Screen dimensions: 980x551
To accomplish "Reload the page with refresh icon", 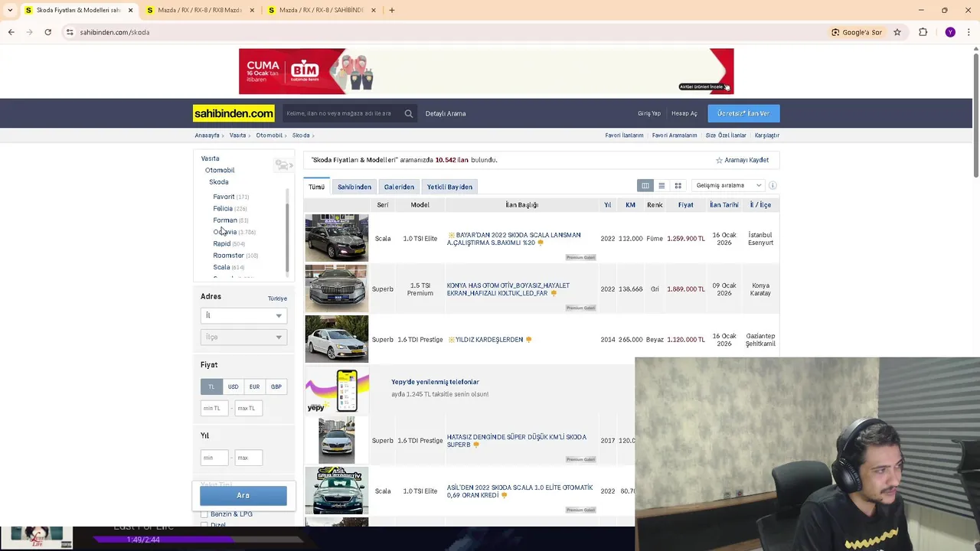I will [x=47, y=32].
